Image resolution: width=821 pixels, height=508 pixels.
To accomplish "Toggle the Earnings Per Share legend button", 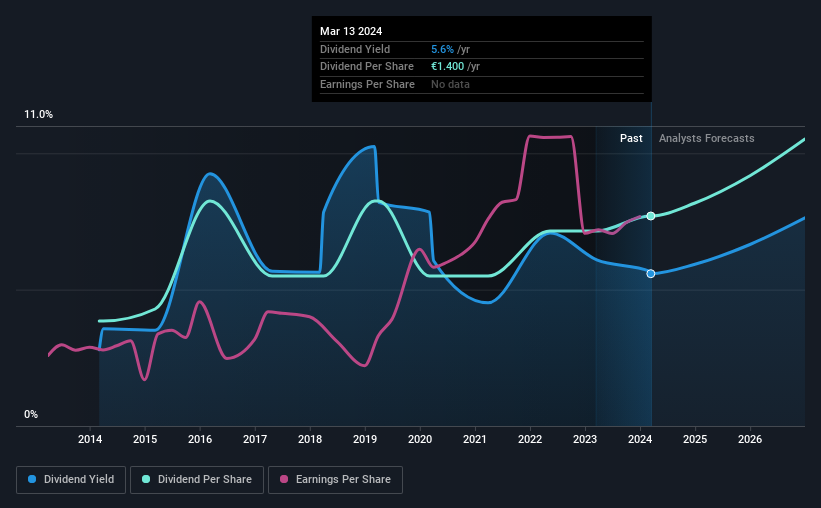I will 335,480.
